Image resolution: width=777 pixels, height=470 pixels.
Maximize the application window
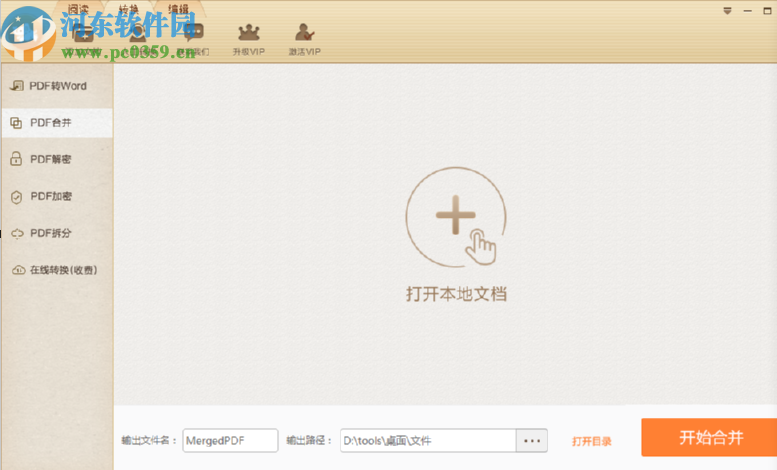[x=767, y=11]
